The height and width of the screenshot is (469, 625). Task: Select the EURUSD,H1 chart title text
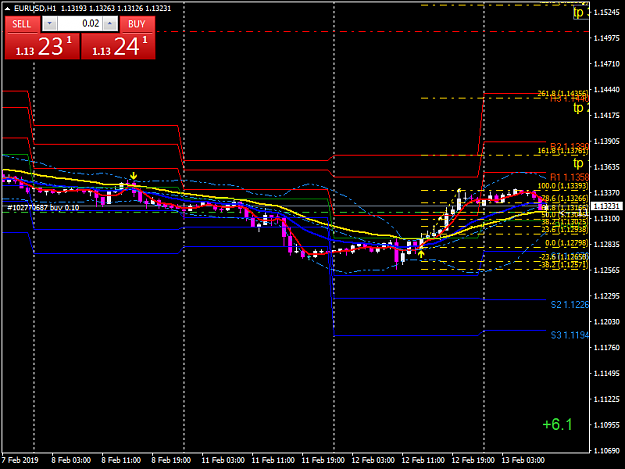35,8
